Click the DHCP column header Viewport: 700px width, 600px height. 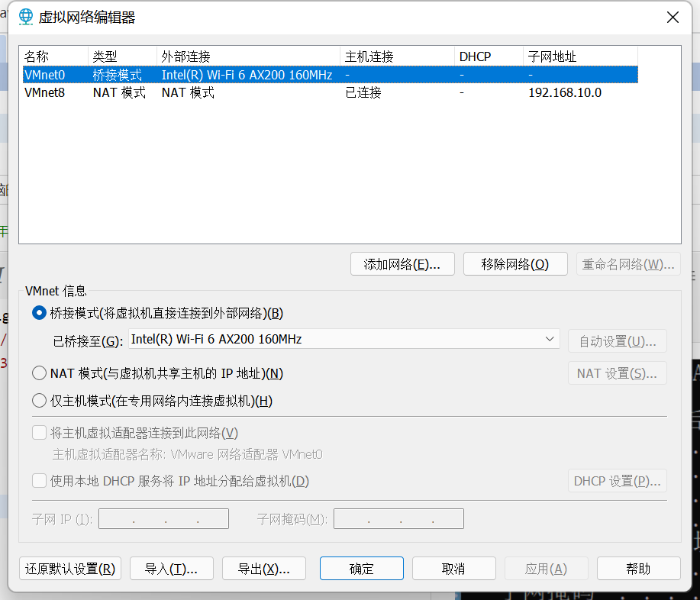pyautogui.click(x=489, y=56)
